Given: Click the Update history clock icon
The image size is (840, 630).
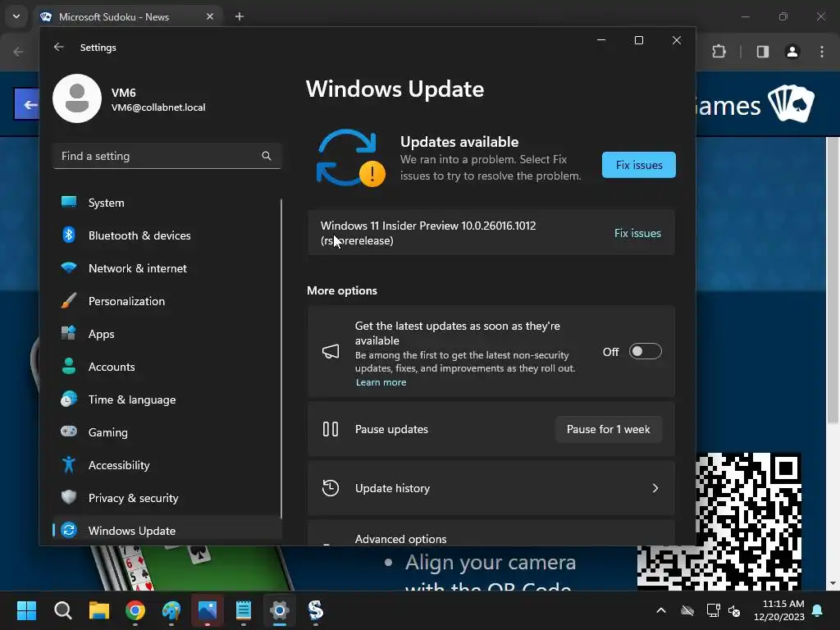Looking at the screenshot, I should (331, 488).
